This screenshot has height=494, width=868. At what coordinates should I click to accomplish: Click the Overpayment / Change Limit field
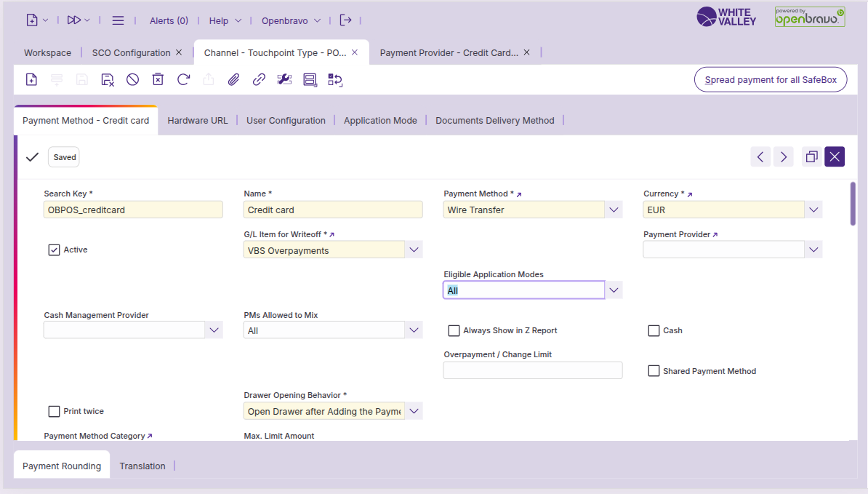coord(532,370)
